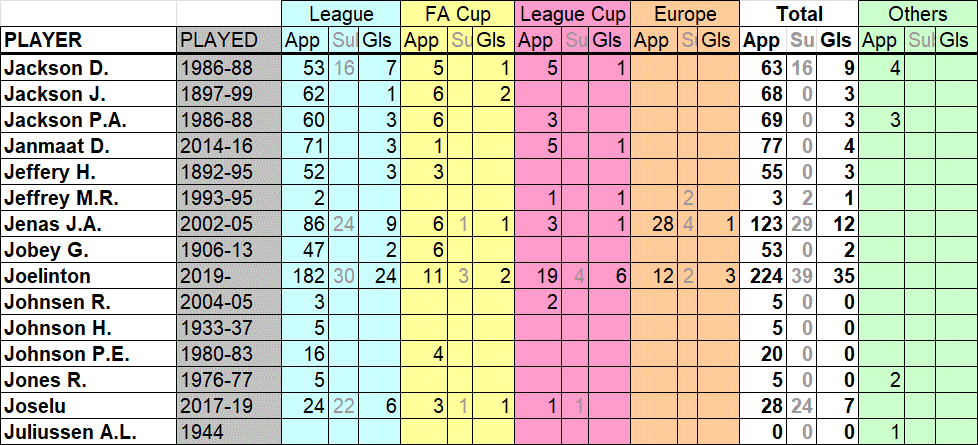The width and height of the screenshot is (978, 445).
Task: Click the FA Cup group header
Action: (458, 14)
